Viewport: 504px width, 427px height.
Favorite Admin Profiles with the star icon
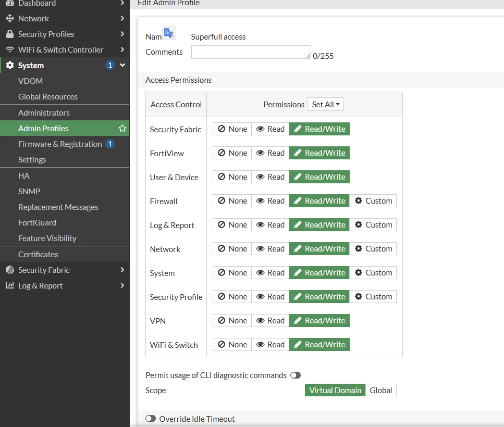[122, 129]
